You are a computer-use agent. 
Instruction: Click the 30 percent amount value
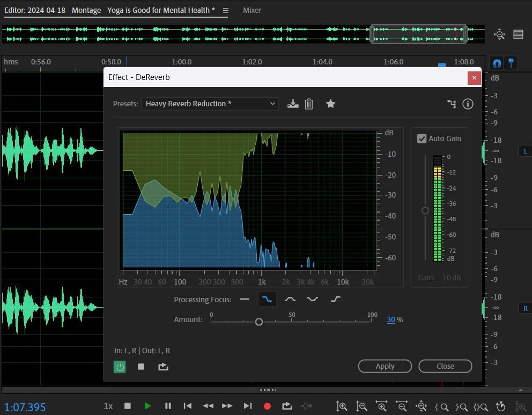point(391,319)
